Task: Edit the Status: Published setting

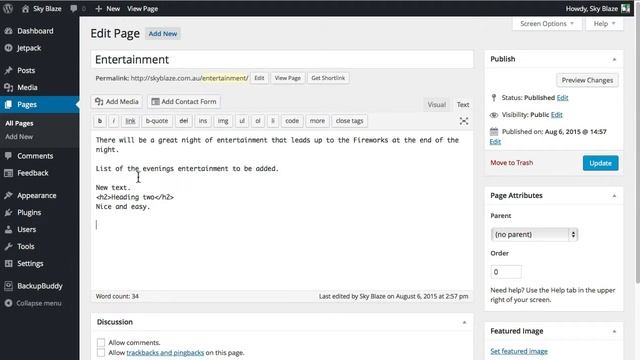Action: pyautogui.click(x=562, y=98)
